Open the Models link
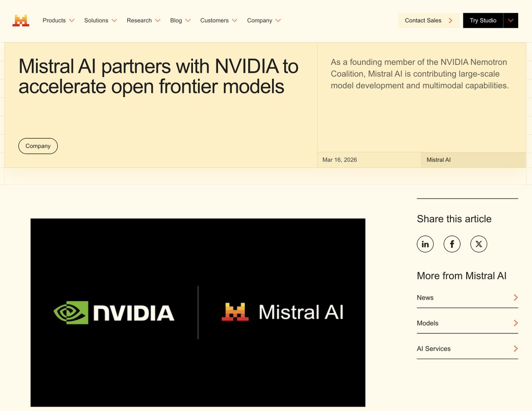 tap(467, 323)
